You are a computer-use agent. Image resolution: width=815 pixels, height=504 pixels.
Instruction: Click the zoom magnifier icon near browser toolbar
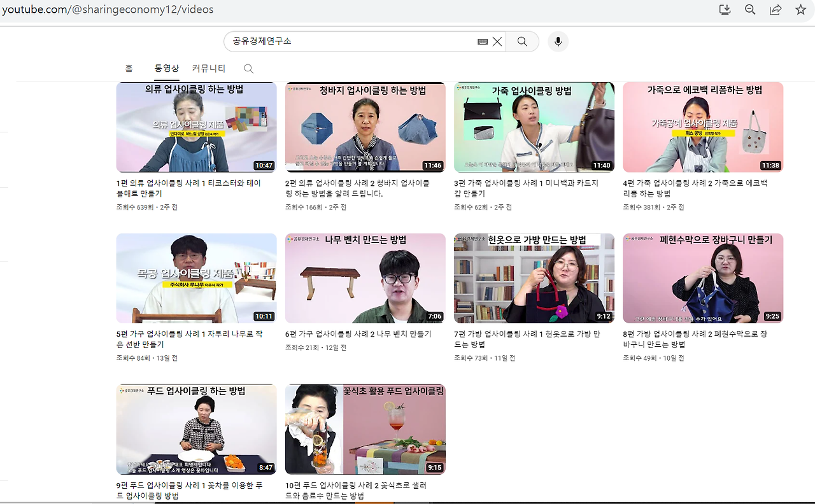[x=750, y=10]
